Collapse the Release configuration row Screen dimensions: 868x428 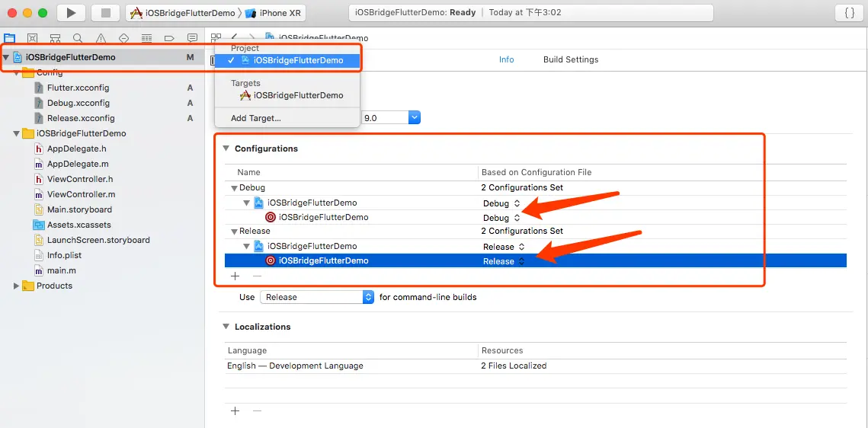(234, 232)
